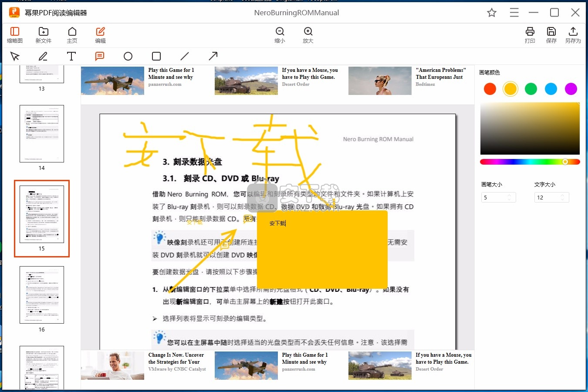Pick a shade in the color gradient box
Viewport: 588px width, 392px height.
click(x=530, y=128)
